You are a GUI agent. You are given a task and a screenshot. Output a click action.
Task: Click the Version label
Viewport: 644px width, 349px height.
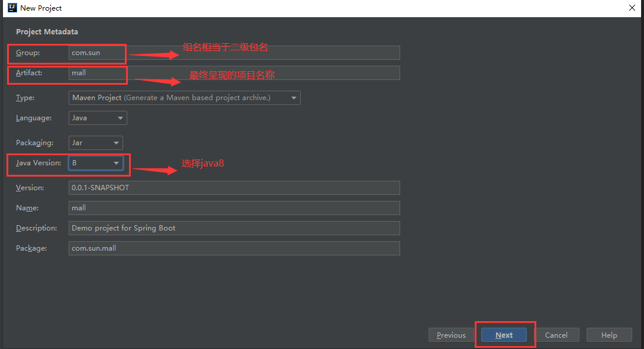pos(30,188)
